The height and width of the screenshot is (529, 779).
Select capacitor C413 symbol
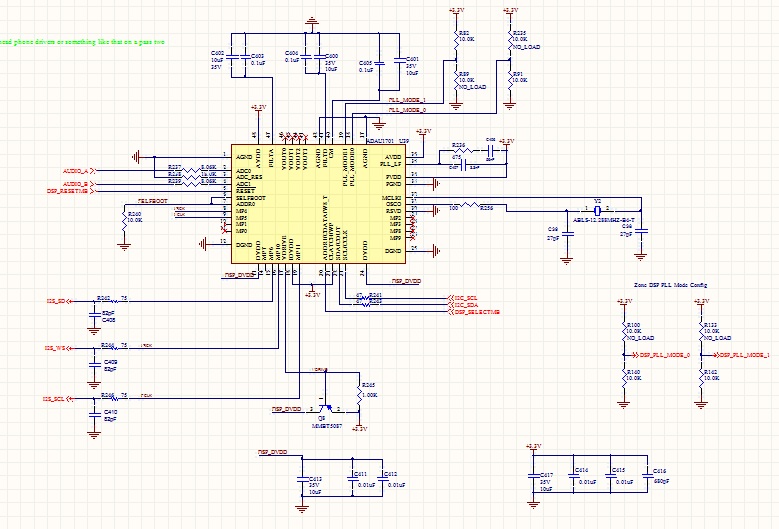[302, 480]
